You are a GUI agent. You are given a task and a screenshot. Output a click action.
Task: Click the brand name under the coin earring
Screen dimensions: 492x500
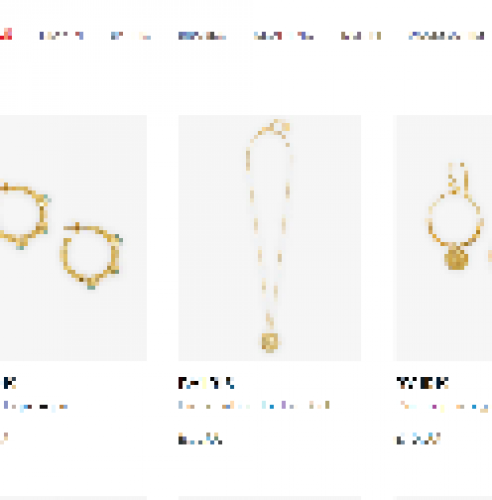[423, 383]
